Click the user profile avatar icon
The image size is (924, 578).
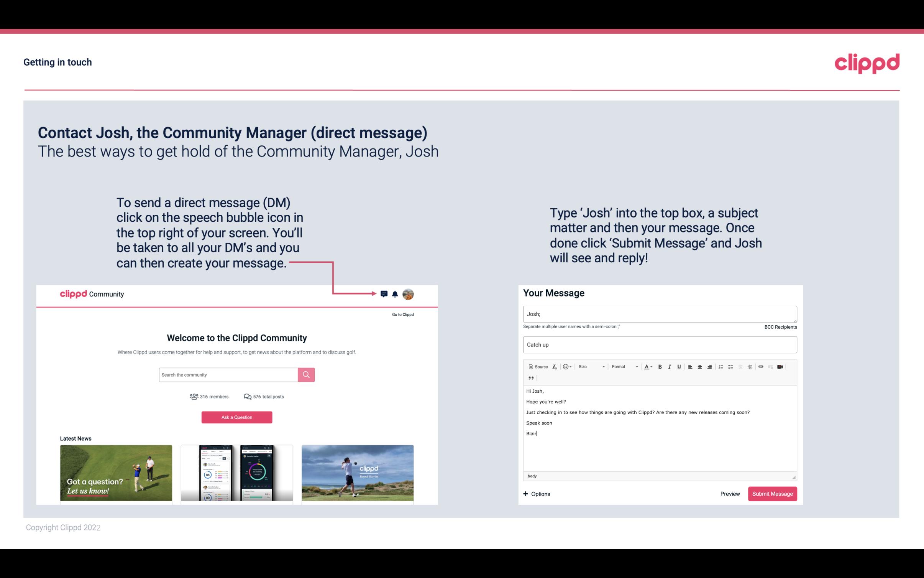coord(409,294)
